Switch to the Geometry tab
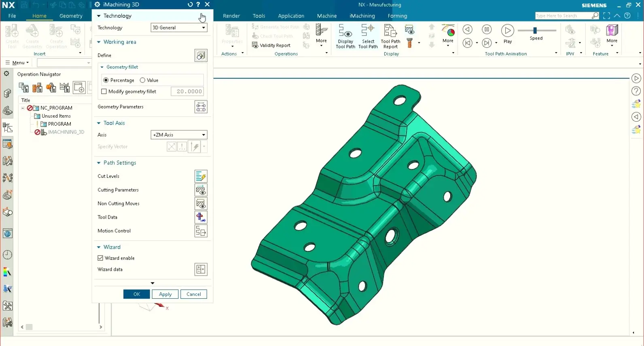 [71, 16]
